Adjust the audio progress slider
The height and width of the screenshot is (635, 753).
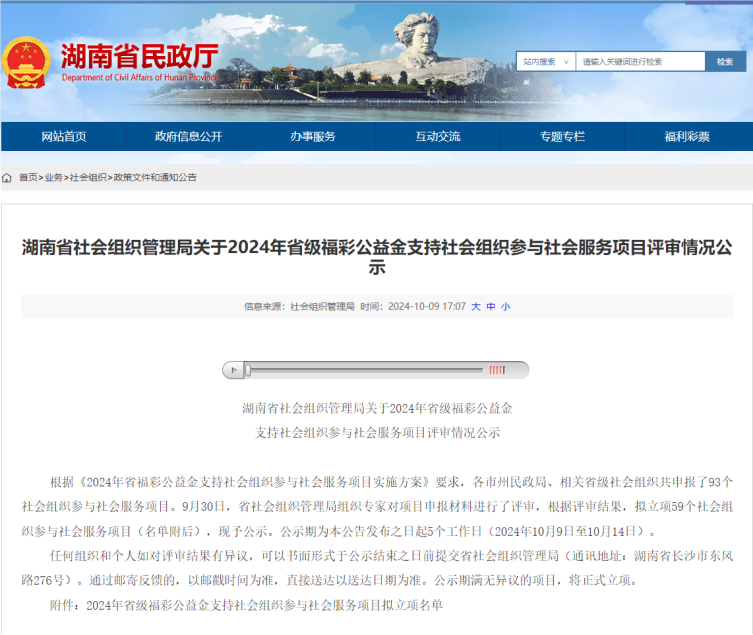(x=248, y=370)
